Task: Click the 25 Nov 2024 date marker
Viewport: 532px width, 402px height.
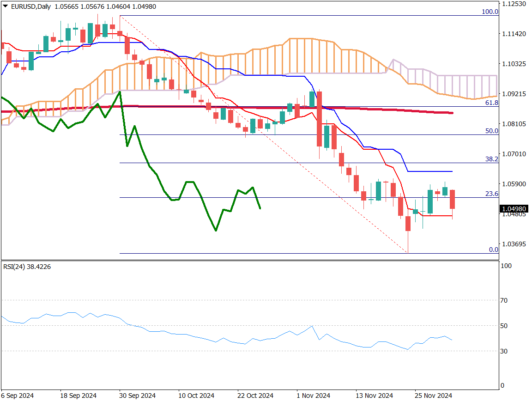Action: point(432,396)
